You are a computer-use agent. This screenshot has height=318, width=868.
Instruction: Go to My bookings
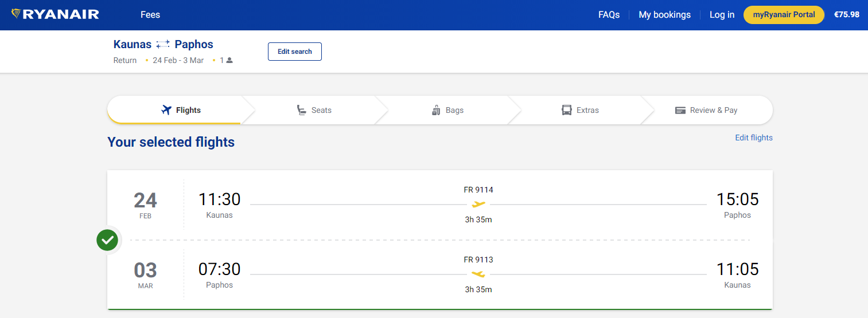[664, 15]
